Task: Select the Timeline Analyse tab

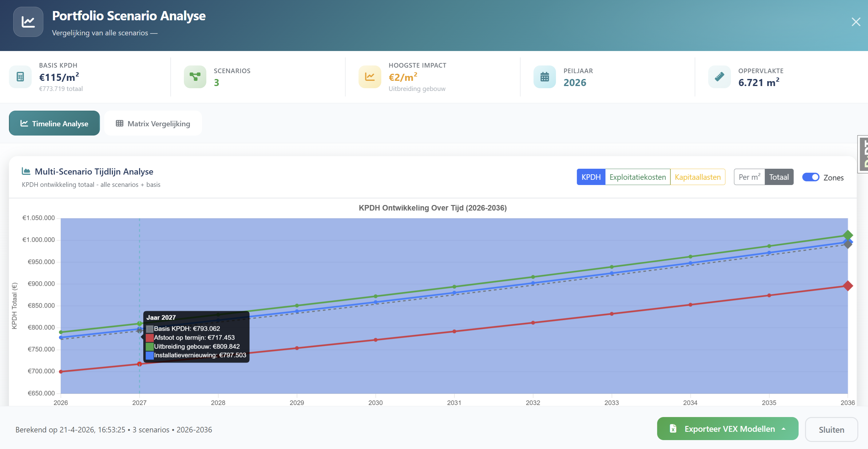Action: point(54,123)
